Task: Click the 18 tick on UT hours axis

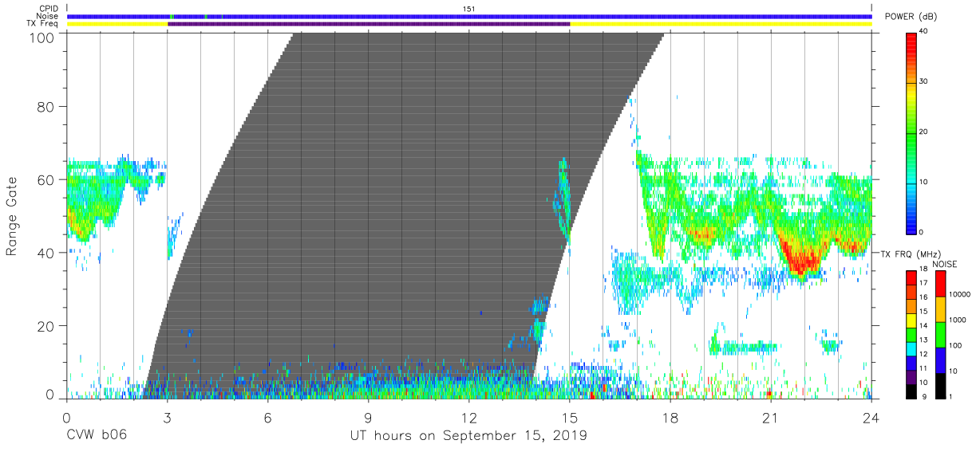Action: 670,419
